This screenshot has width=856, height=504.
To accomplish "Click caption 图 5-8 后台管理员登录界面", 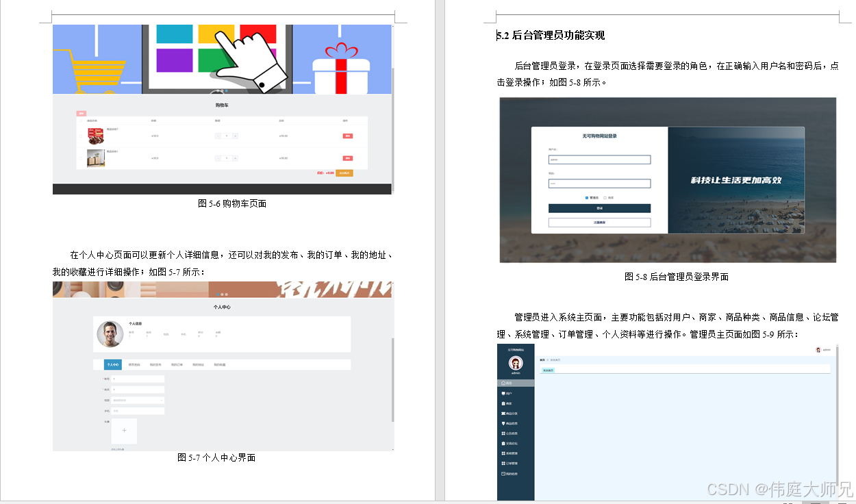I will click(677, 277).
